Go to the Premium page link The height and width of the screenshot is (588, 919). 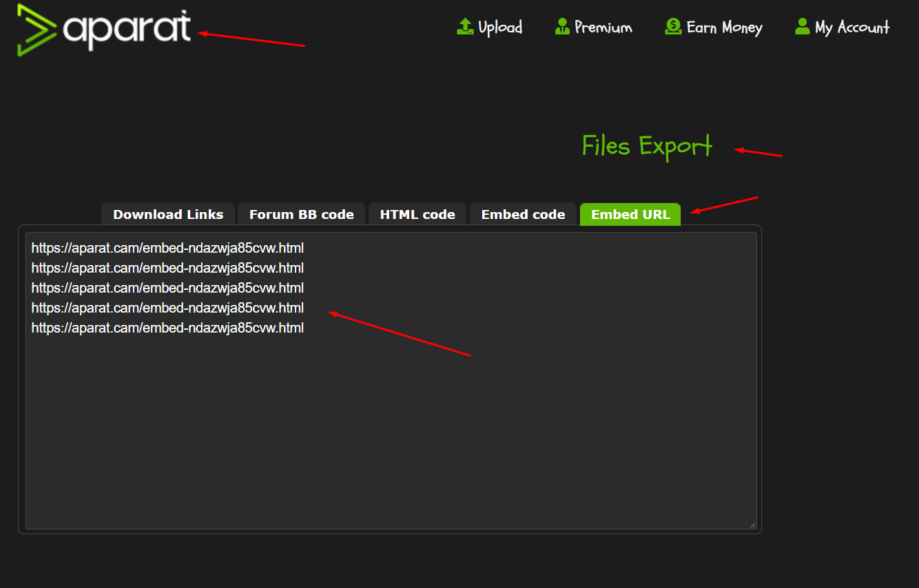click(x=603, y=28)
